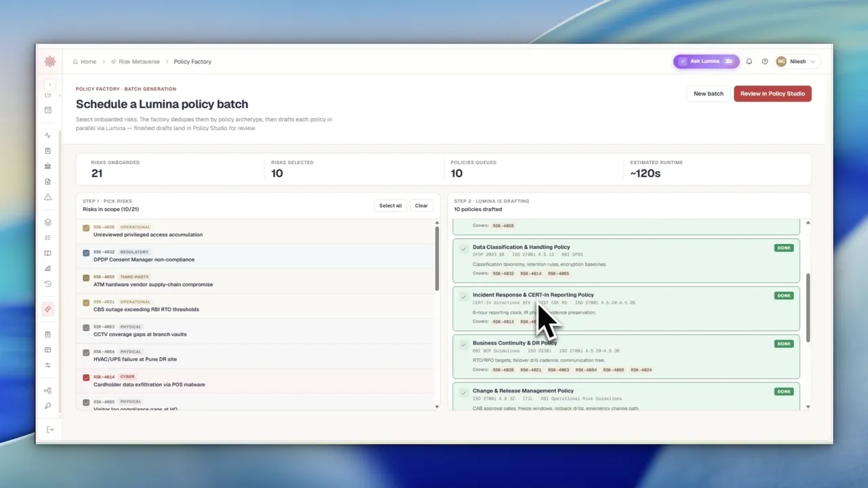Image resolution: width=868 pixels, height=488 pixels.
Task: Click the document file icon in the sidebar
Action: coord(47,182)
